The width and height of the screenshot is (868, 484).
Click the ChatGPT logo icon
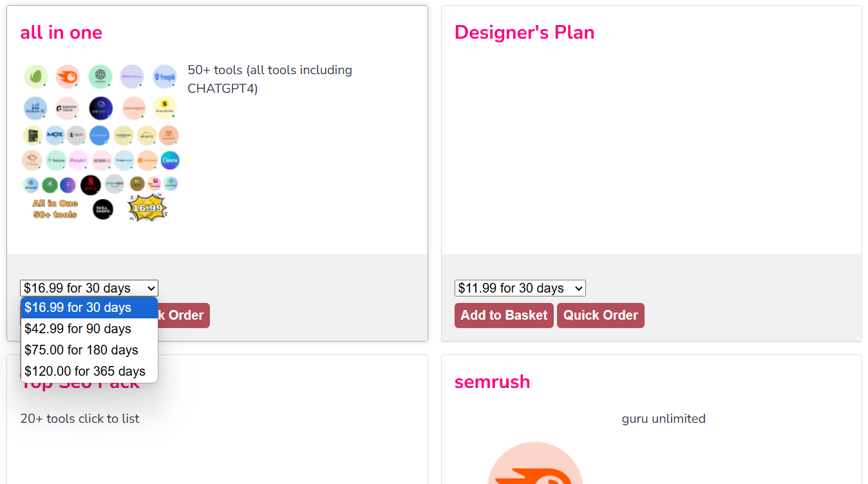click(x=100, y=76)
